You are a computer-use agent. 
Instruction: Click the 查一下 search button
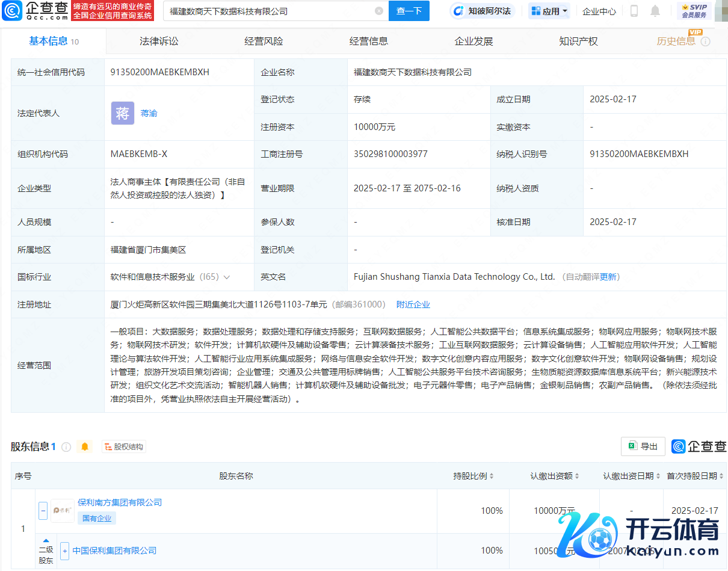(x=409, y=11)
